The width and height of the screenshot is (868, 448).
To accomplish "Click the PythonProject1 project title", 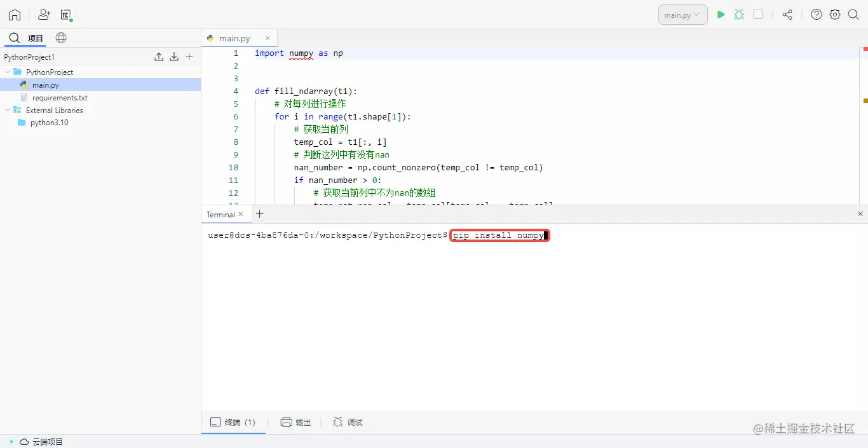I will click(x=29, y=57).
